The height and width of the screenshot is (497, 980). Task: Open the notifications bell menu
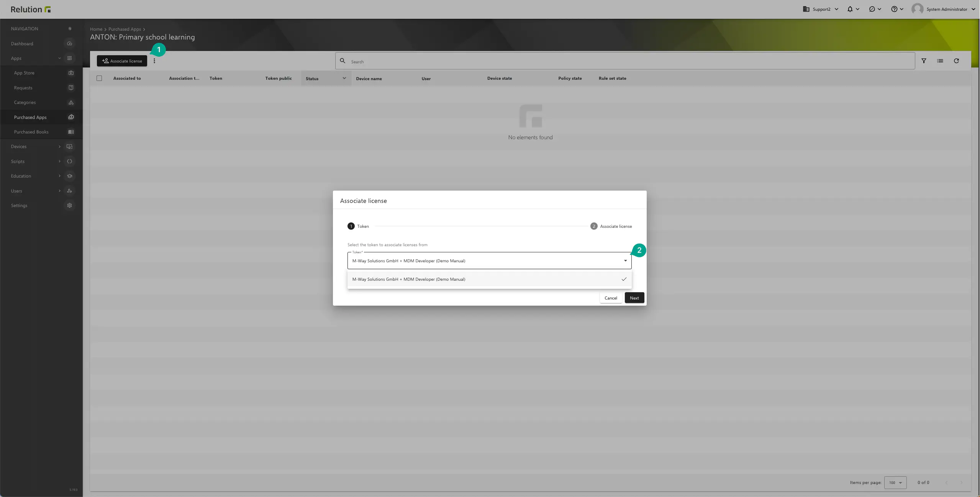click(x=850, y=9)
